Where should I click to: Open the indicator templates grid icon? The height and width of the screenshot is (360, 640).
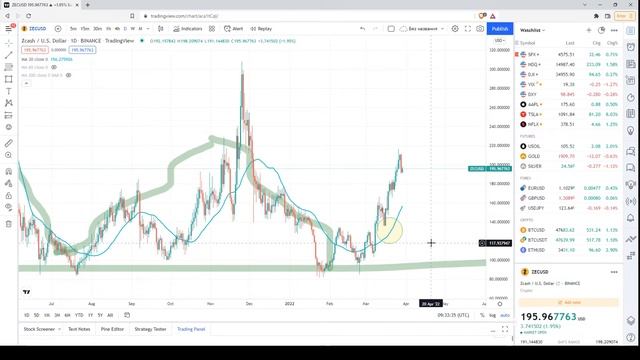click(212, 29)
